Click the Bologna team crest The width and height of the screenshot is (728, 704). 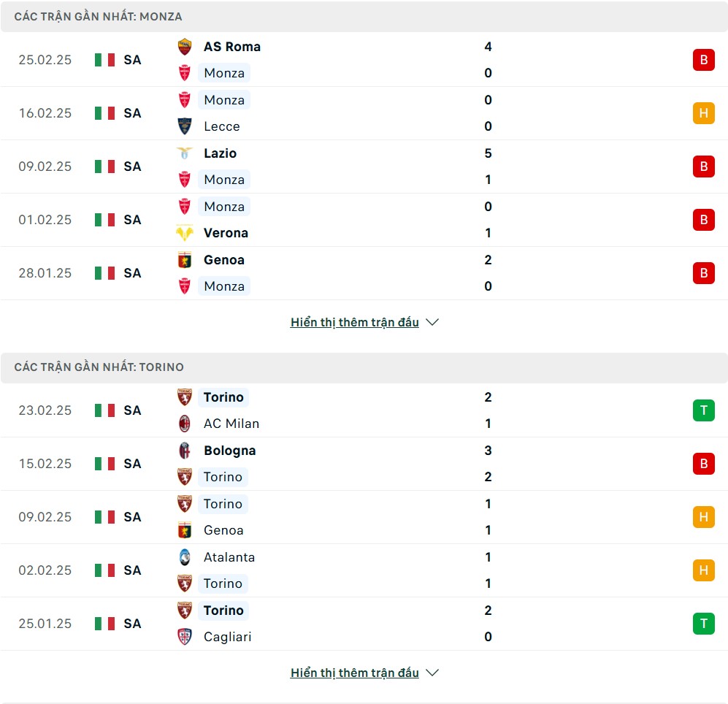(185, 451)
